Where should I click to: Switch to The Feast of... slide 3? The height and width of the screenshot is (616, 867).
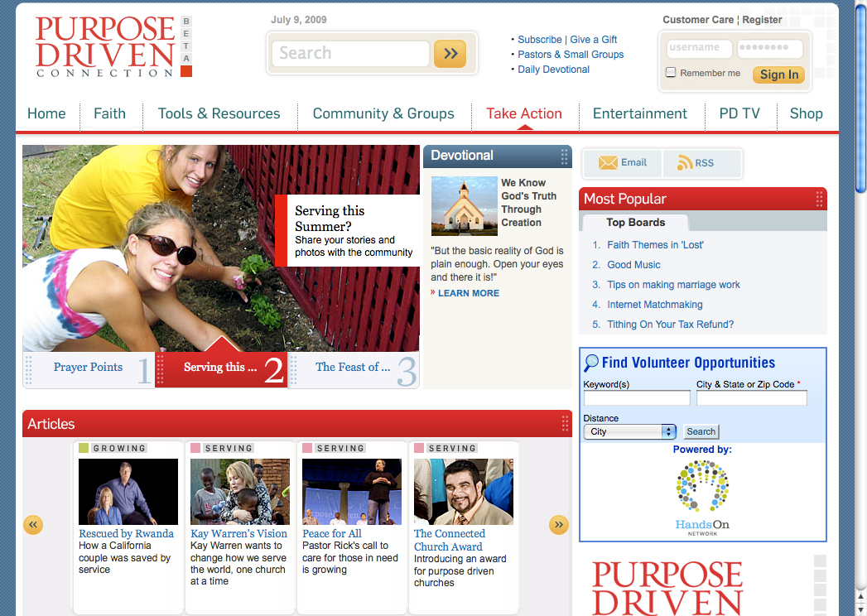[354, 370]
